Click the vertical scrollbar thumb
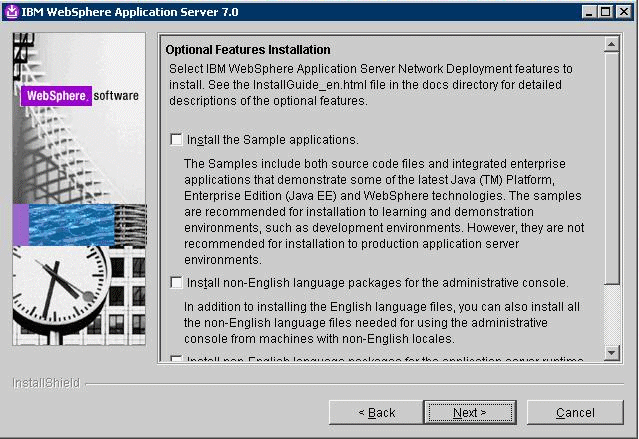Viewport: 639px width, 439px height. [x=611, y=167]
